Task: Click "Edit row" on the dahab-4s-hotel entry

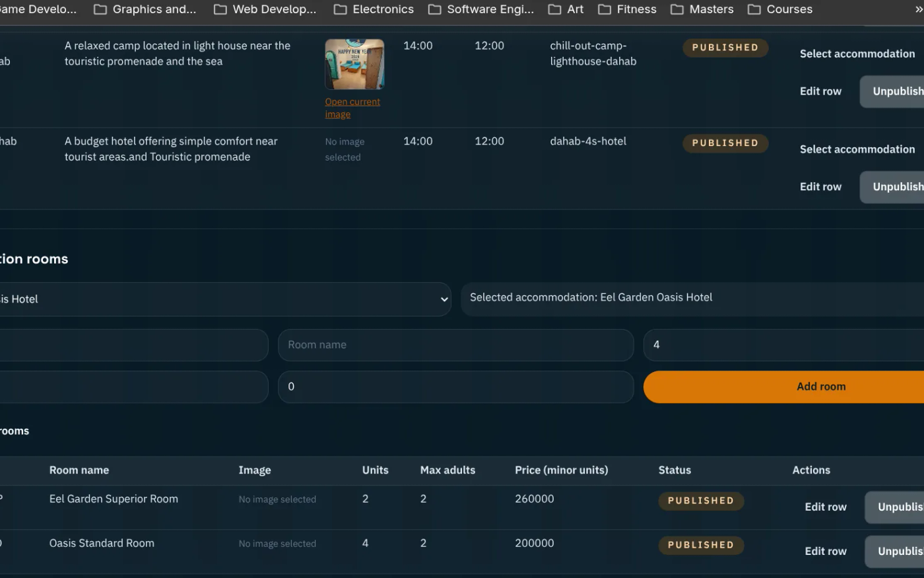Action: click(820, 186)
